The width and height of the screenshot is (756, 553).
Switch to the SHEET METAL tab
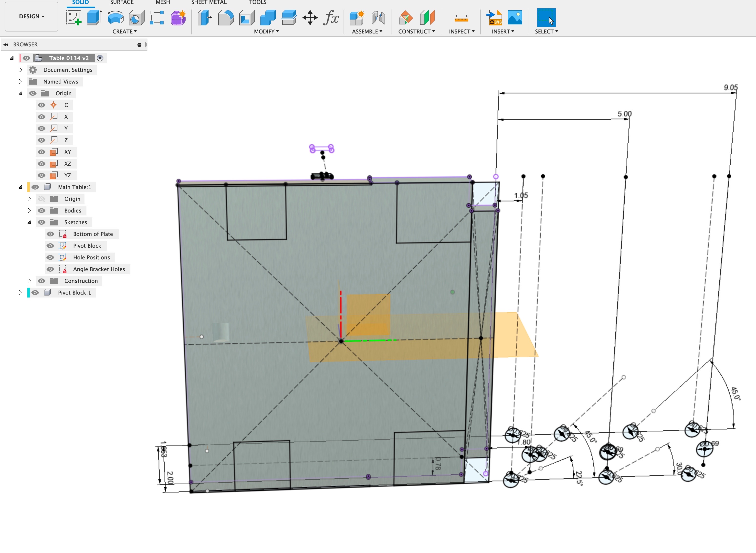[209, 2]
